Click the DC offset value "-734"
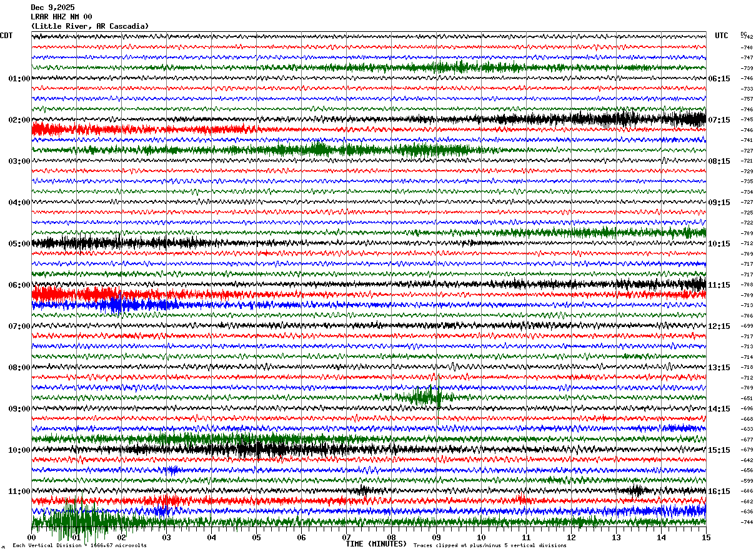The height and width of the screenshot is (554, 756). (747, 192)
